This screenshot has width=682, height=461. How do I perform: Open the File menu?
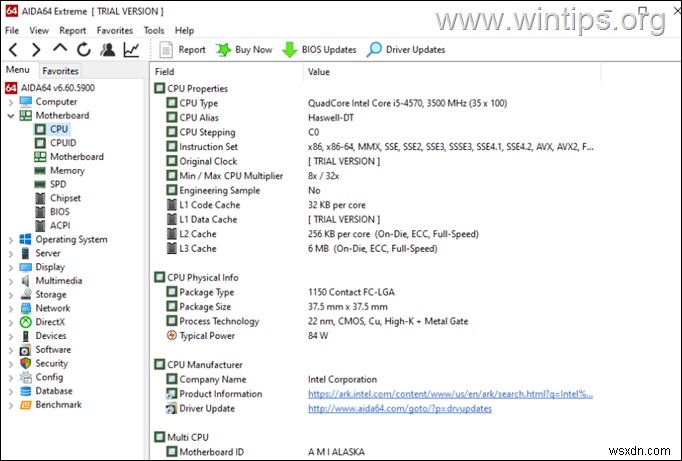[x=12, y=30]
